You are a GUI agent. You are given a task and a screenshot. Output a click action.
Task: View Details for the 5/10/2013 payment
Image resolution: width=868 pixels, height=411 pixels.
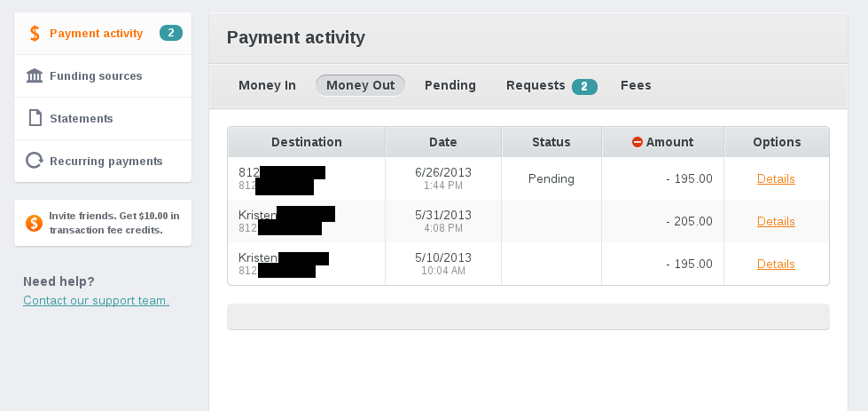[776, 265]
